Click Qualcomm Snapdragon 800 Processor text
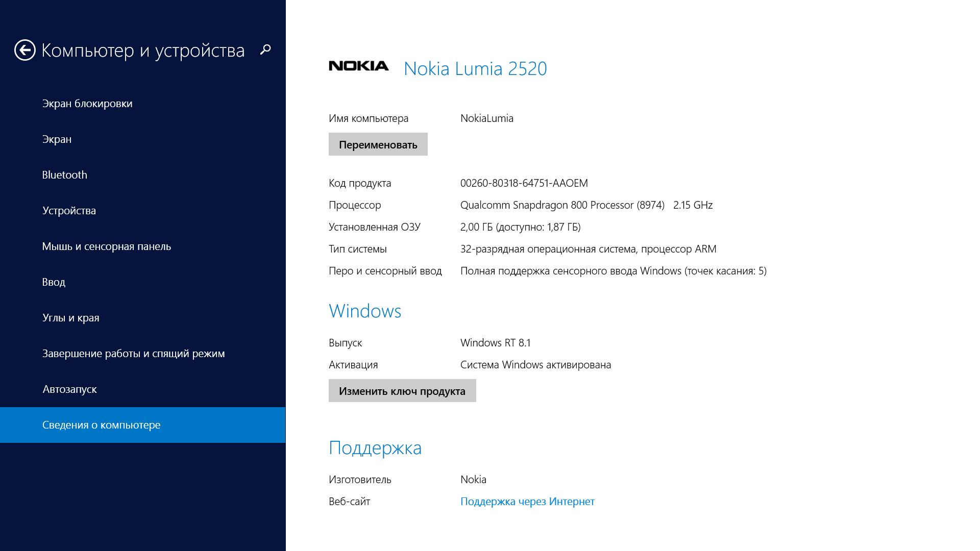The width and height of the screenshot is (980, 551). click(562, 205)
